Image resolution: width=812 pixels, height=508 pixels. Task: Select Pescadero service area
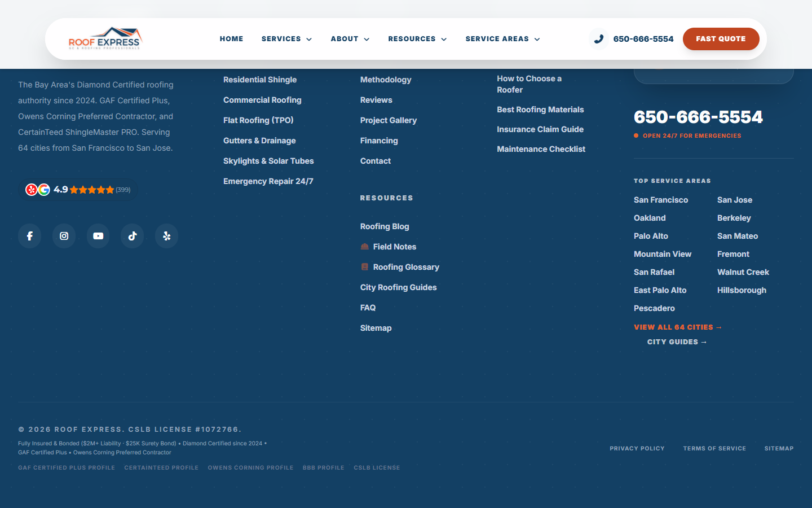(x=654, y=308)
